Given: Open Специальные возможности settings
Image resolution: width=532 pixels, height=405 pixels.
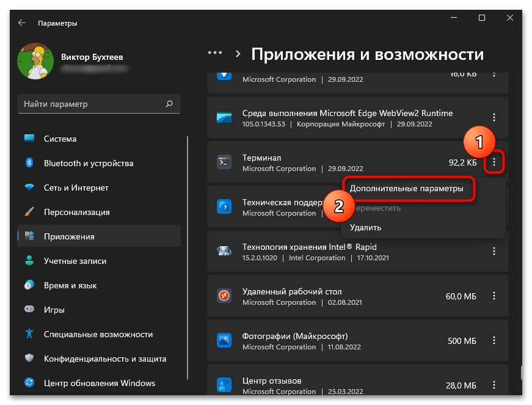Looking at the screenshot, I should [99, 334].
